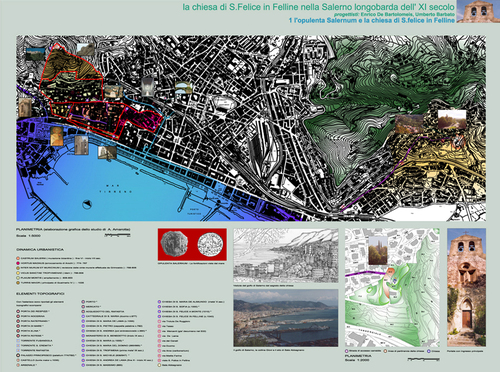Click the 'ELEMENTI TOPOGRAFICI' heading
The image size is (500, 372).
[x=40, y=294]
